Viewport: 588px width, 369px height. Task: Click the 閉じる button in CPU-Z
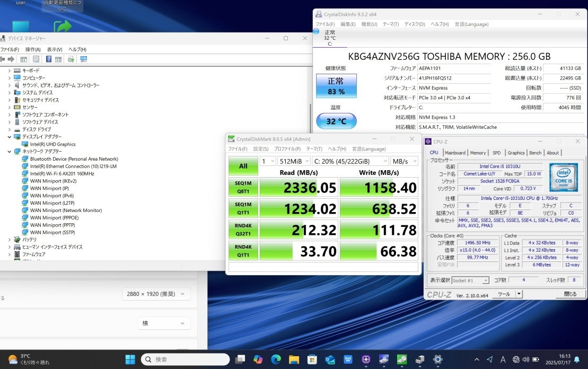570,294
